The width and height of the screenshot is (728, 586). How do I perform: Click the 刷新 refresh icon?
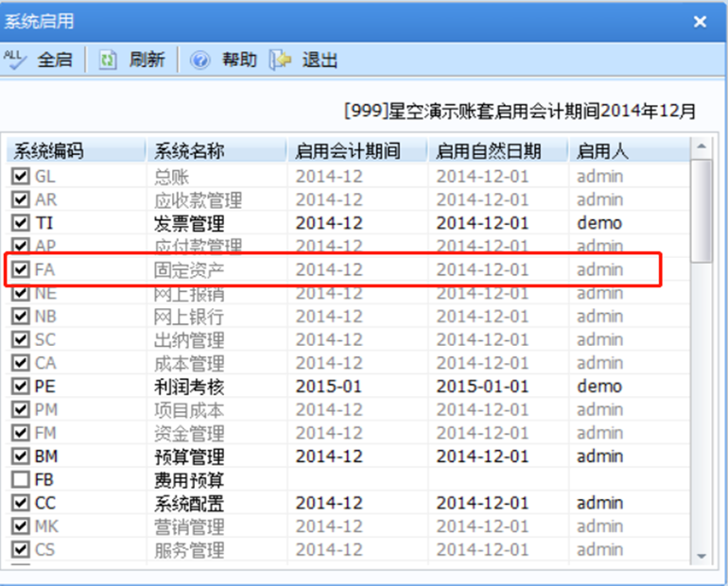[x=108, y=60]
